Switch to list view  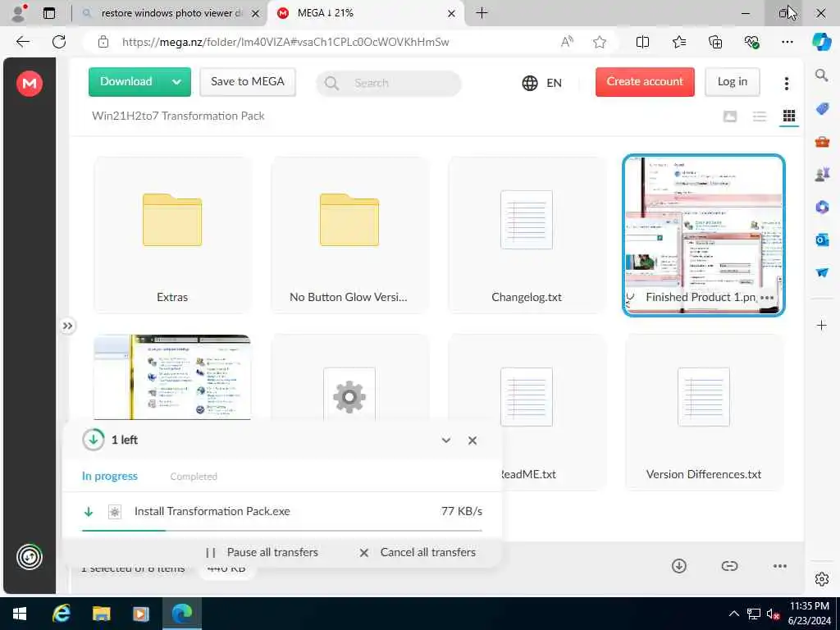coord(759,116)
